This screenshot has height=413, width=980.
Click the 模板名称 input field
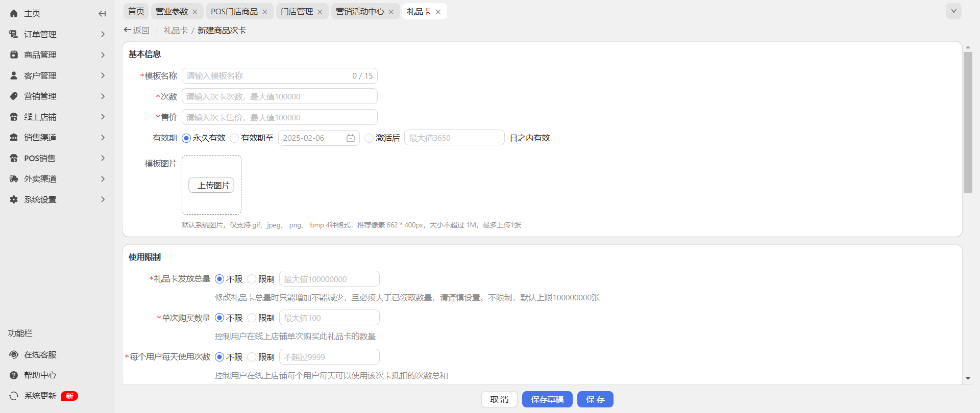(280, 76)
